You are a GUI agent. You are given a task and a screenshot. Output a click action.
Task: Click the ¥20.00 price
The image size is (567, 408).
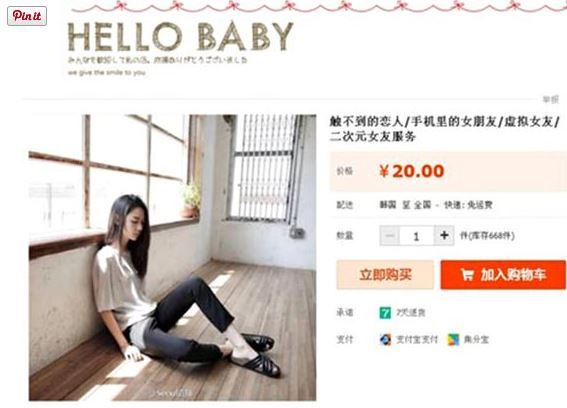coord(412,171)
